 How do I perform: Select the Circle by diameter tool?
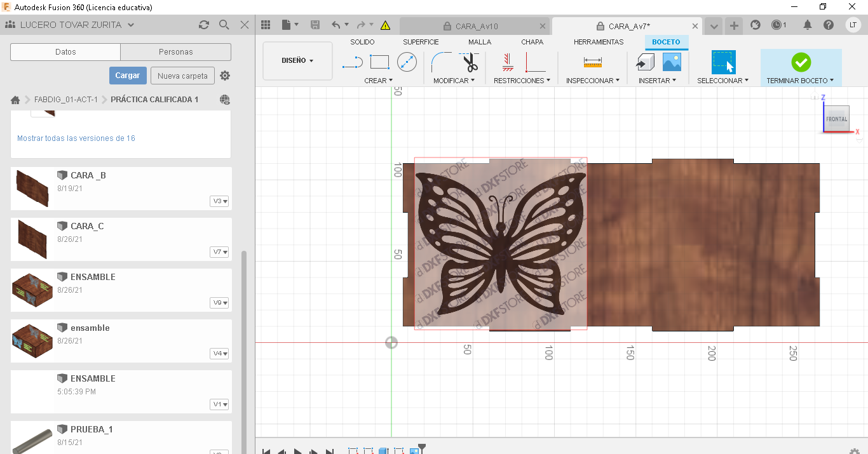(407, 62)
